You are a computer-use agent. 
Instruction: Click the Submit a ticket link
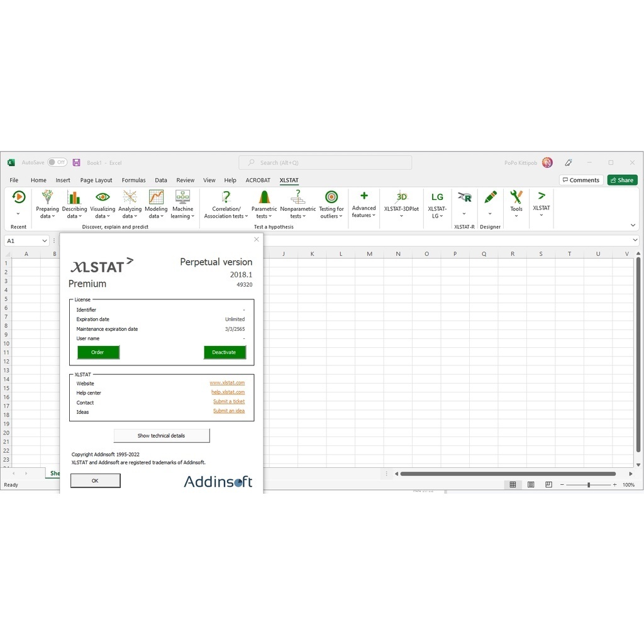229,402
